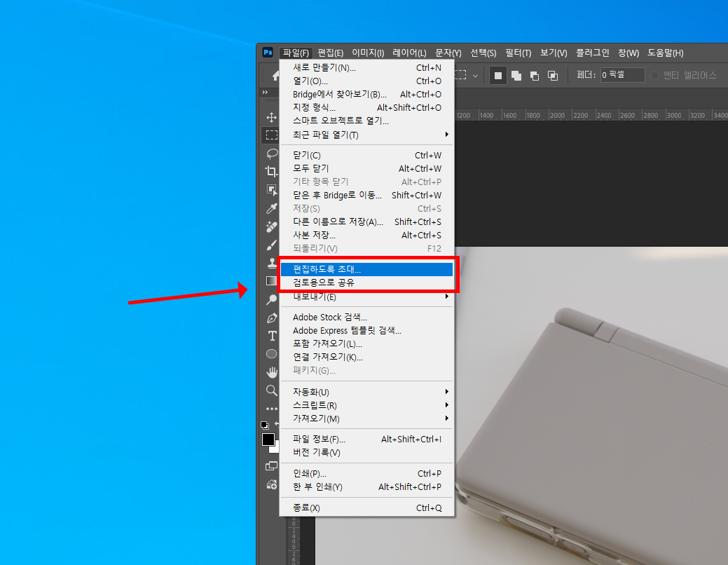Expand the 내보내기(E) submenu

tap(366, 297)
